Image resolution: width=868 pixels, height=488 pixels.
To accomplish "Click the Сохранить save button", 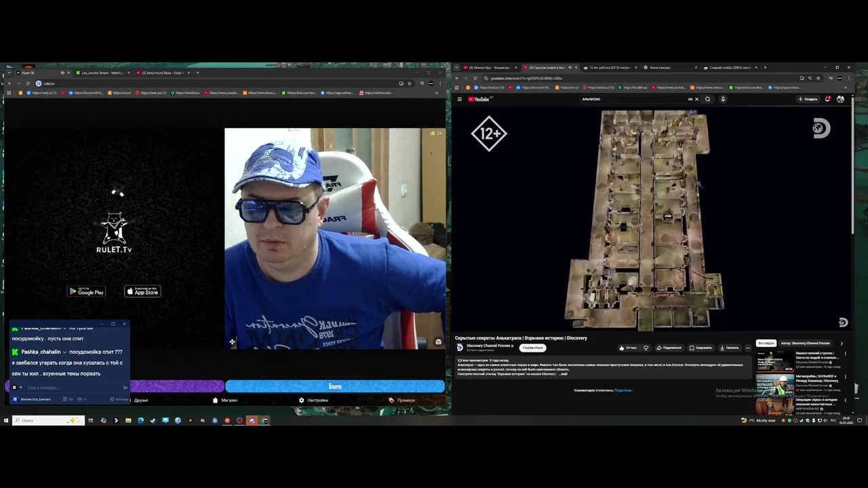I will pos(701,348).
